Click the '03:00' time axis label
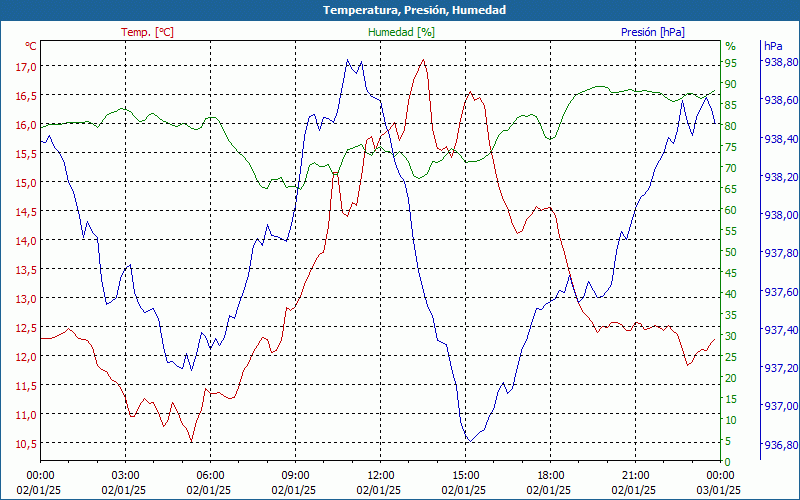The image size is (800, 500). (126, 476)
